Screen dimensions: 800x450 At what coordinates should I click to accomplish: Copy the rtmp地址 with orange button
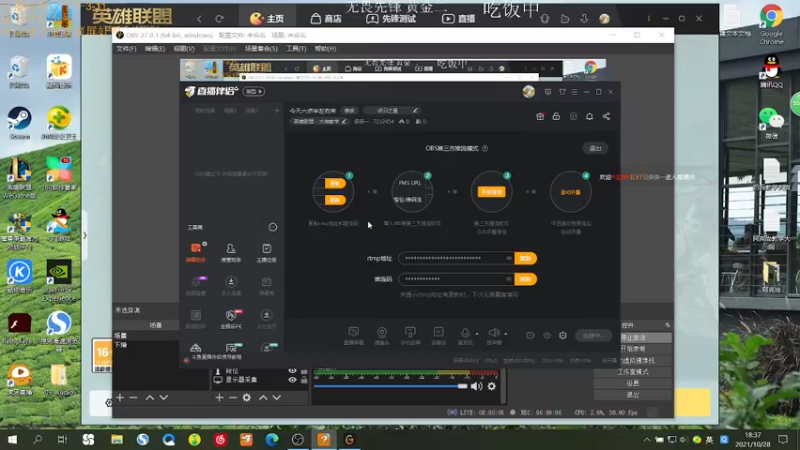526,258
